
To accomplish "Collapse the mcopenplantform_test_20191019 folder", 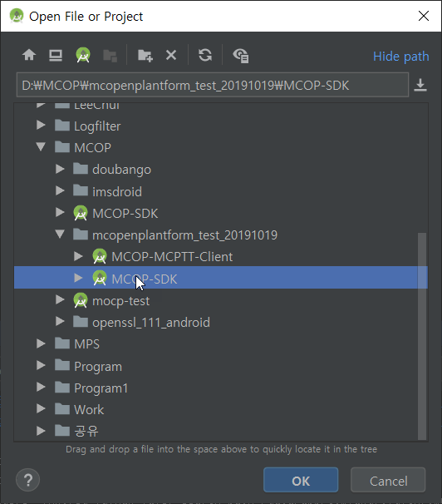I will 60,234.
